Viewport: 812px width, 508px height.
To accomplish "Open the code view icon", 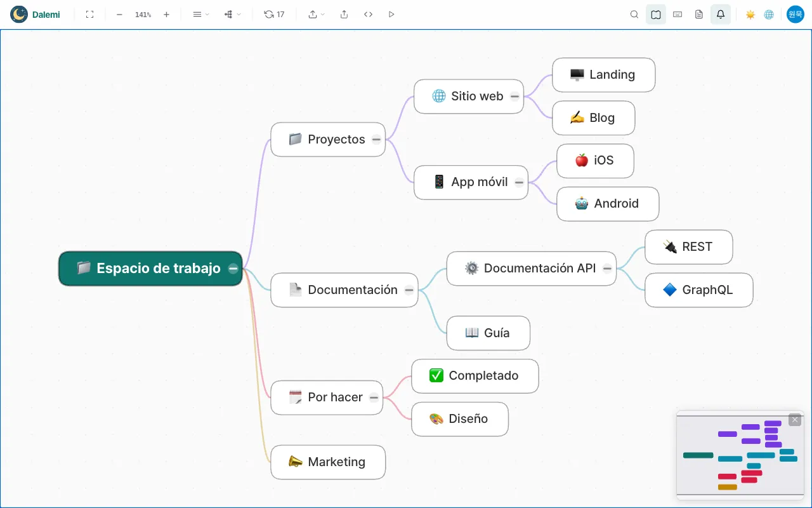I will (368, 14).
